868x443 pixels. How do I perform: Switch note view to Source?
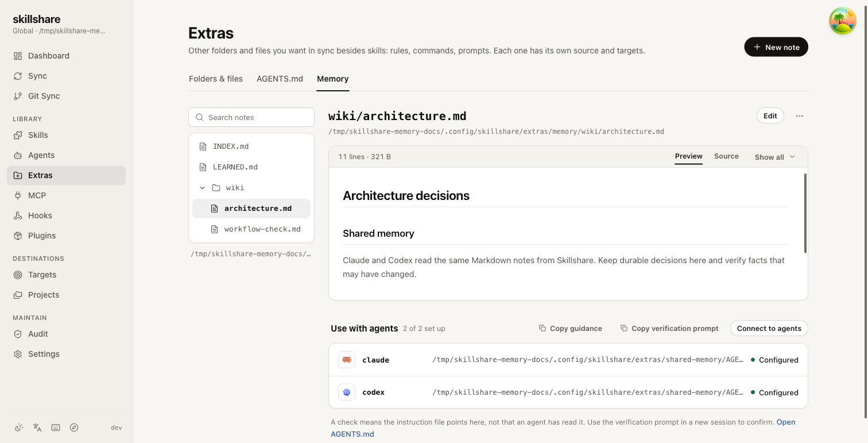pos(726,156)
